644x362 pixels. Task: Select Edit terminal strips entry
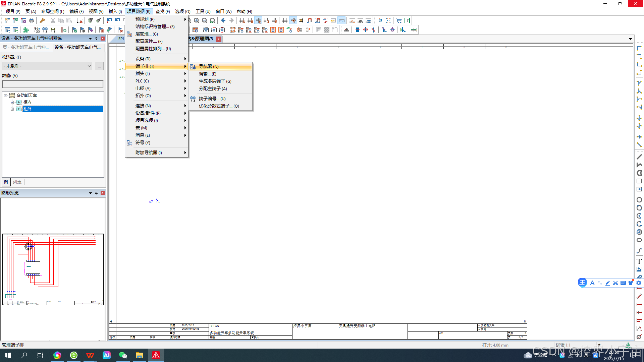click(x=221, y=74)
